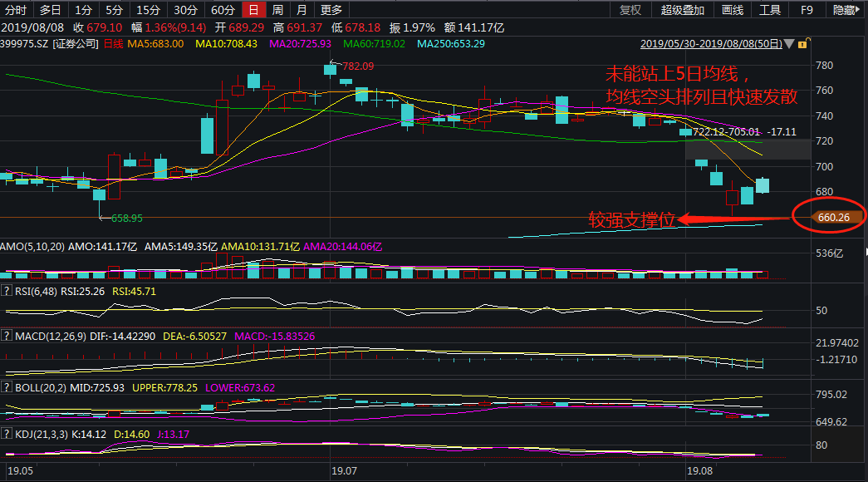Click the MA5 yellow legend label

click(x=155, y=44)
